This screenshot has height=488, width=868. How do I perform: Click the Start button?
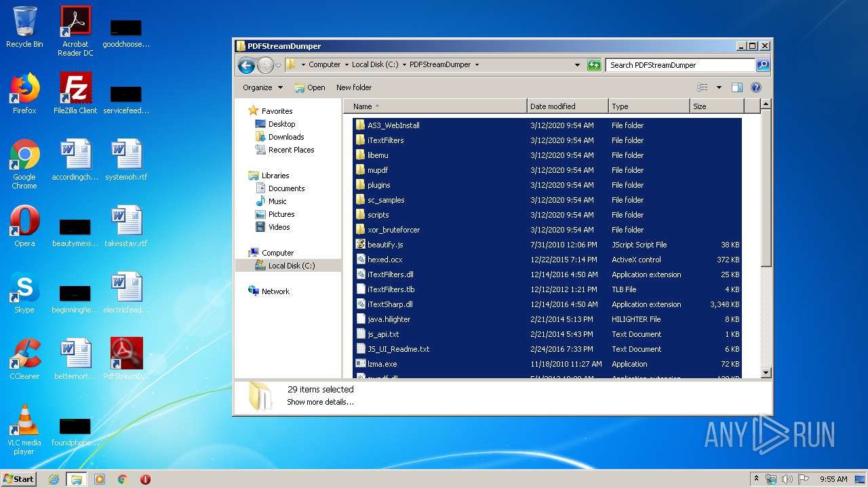(x=19, y=479)
